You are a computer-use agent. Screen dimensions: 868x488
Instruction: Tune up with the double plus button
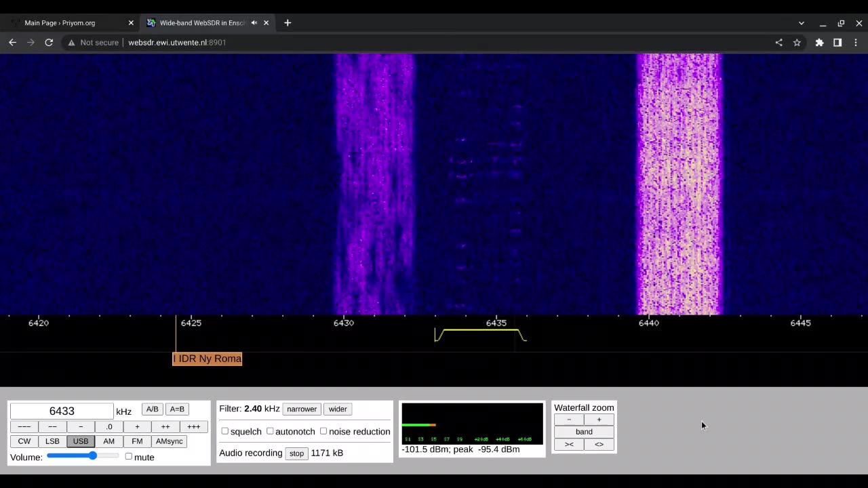165,426
